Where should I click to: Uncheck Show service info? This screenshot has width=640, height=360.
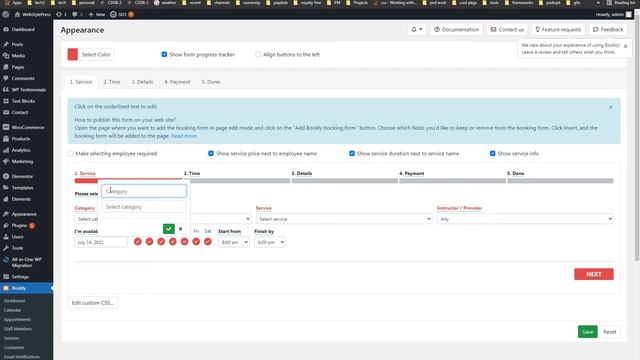[493, 153]
